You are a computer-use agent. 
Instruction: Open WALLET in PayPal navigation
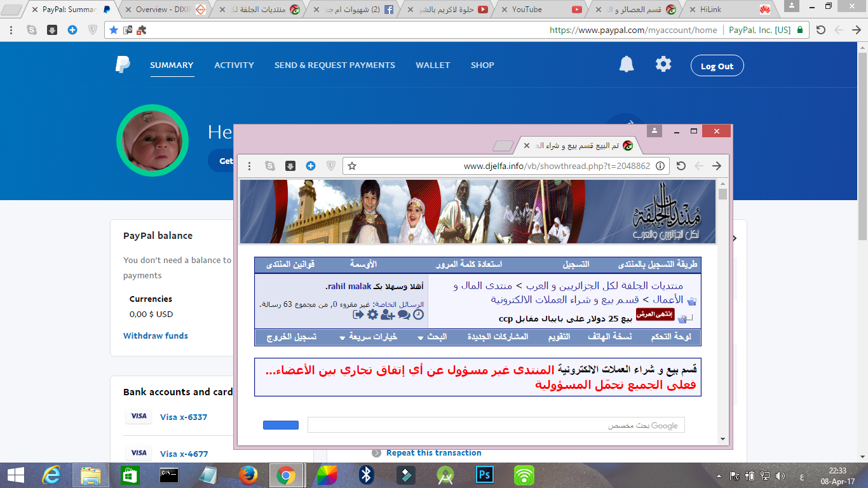coord(433,65)
